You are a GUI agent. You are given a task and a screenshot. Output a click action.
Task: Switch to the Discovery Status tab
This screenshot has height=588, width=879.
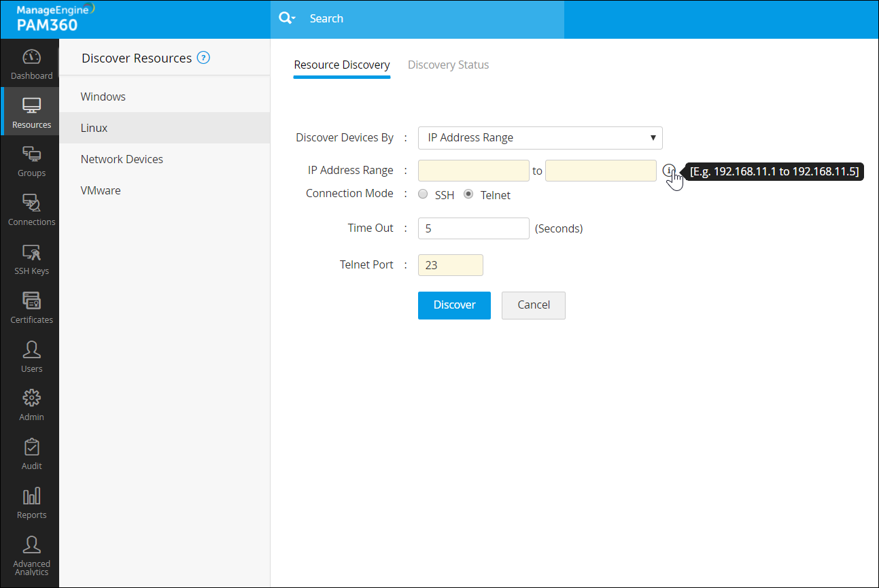coord(448,65)
